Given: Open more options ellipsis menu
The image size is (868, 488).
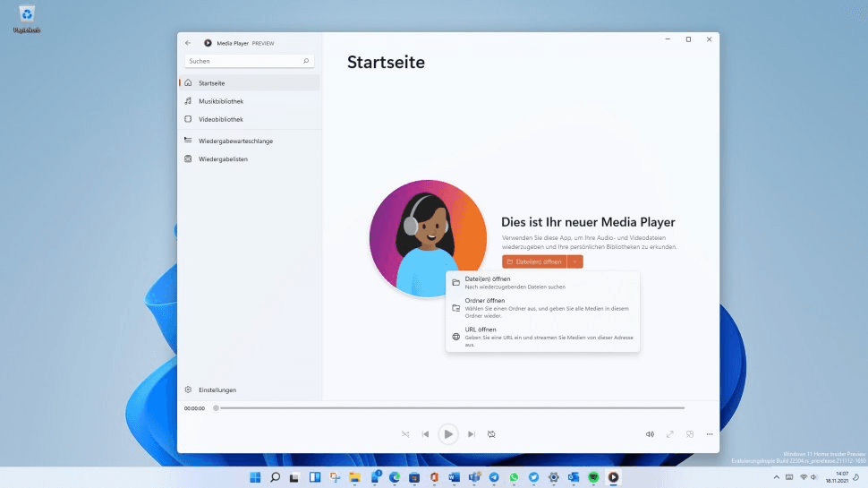Looking at the screenshot, I should coord(710,434).
